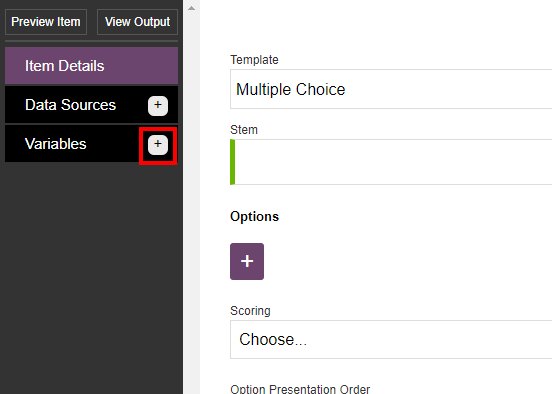Click the Options section heading

point(255,217)
